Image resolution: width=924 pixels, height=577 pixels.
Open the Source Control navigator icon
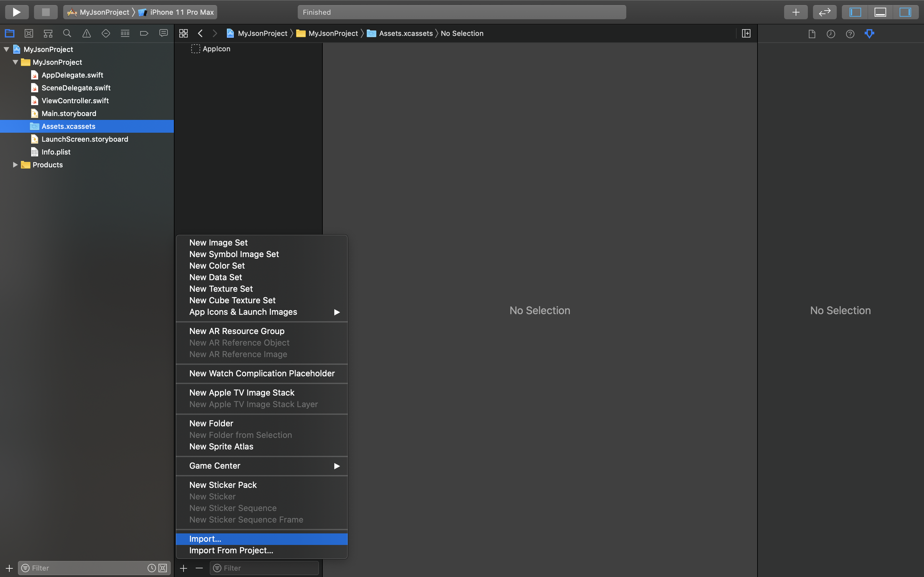pos(29,34)
